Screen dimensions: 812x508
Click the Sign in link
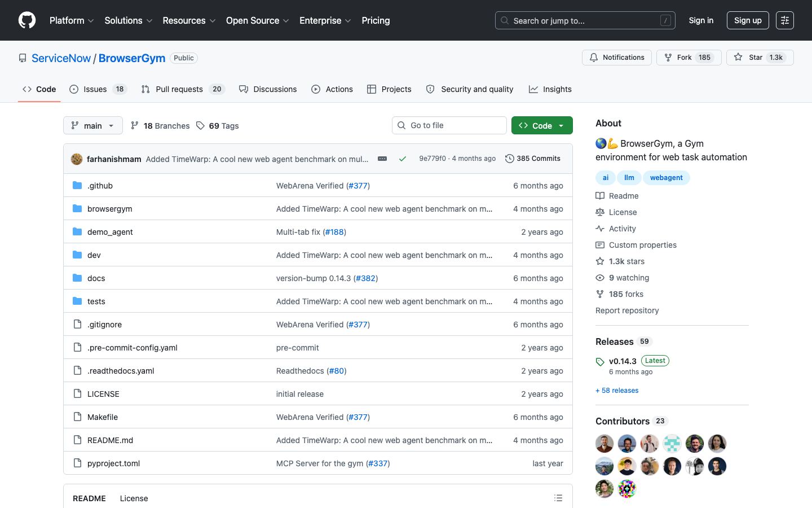coord(701,20)
